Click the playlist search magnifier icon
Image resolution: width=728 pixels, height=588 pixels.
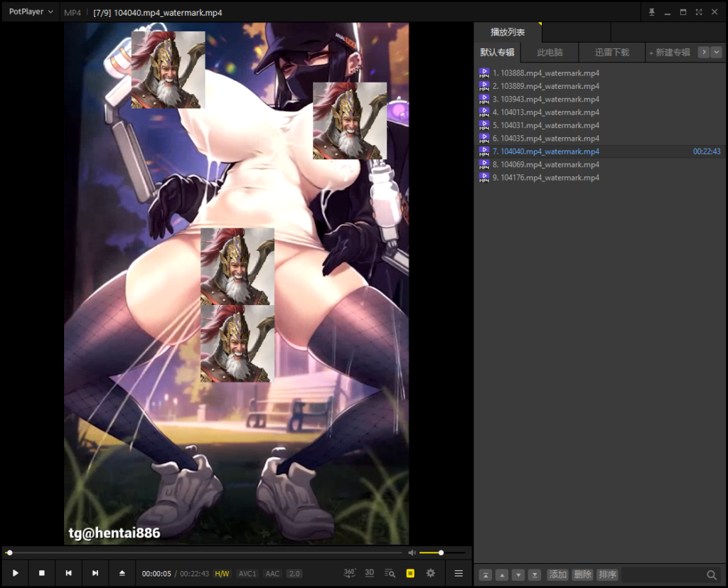(x=711, y=575)
